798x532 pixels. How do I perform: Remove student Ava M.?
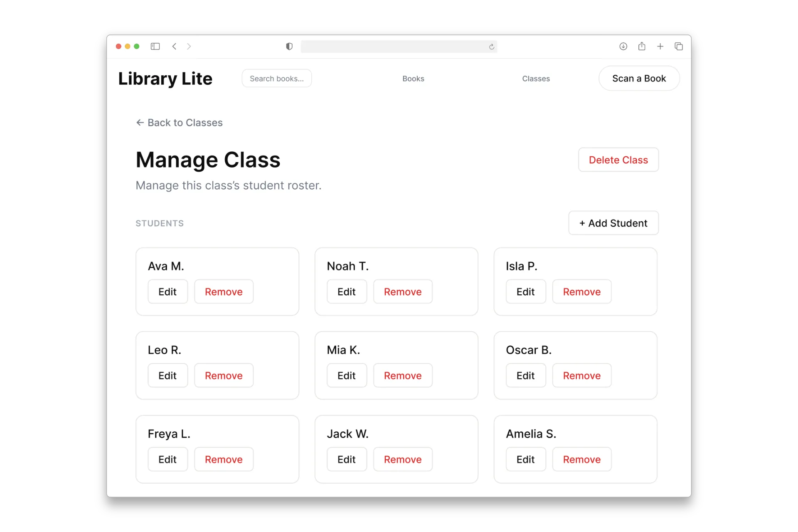tap(224, 292)
